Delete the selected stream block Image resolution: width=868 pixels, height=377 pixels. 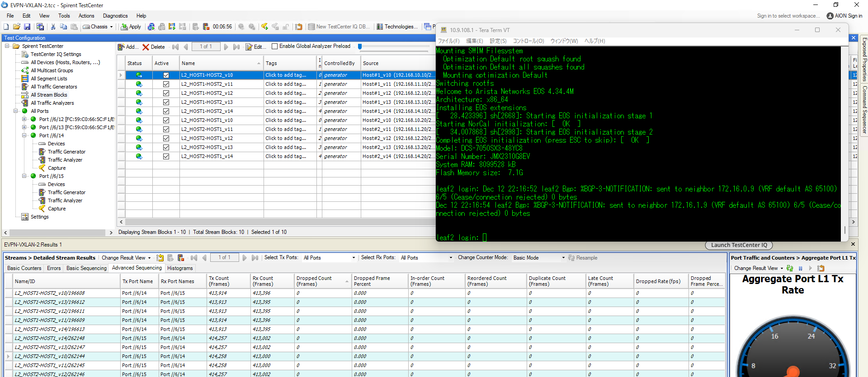[154, 47]
